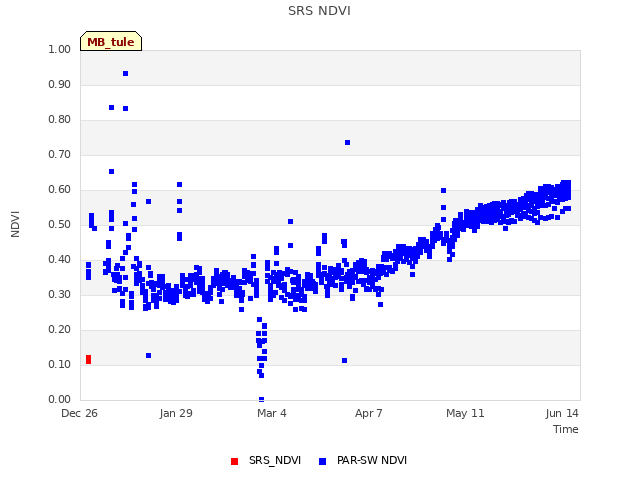
Task: Click the isolated blue point near 0.74
Action: point(347,142)
